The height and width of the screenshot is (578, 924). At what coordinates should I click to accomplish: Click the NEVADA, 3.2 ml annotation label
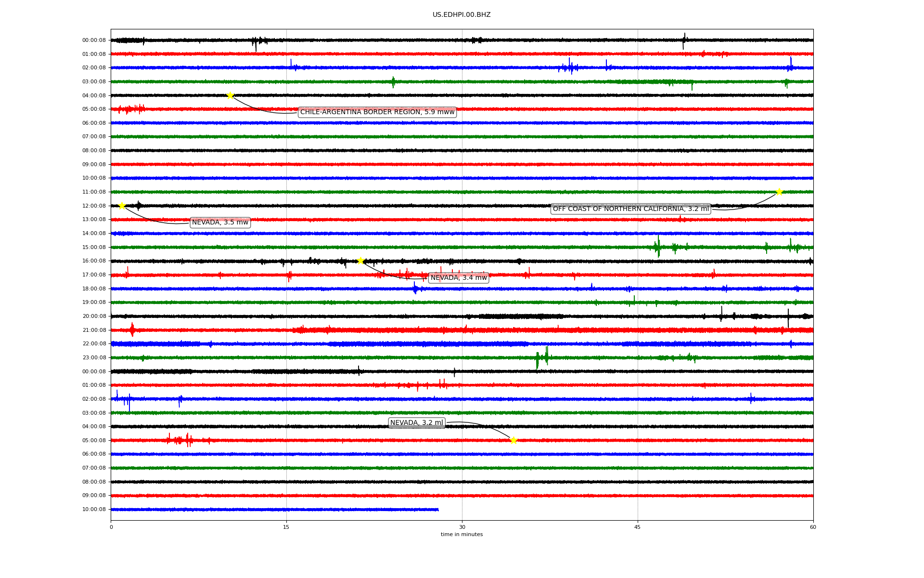coord(416,423)
